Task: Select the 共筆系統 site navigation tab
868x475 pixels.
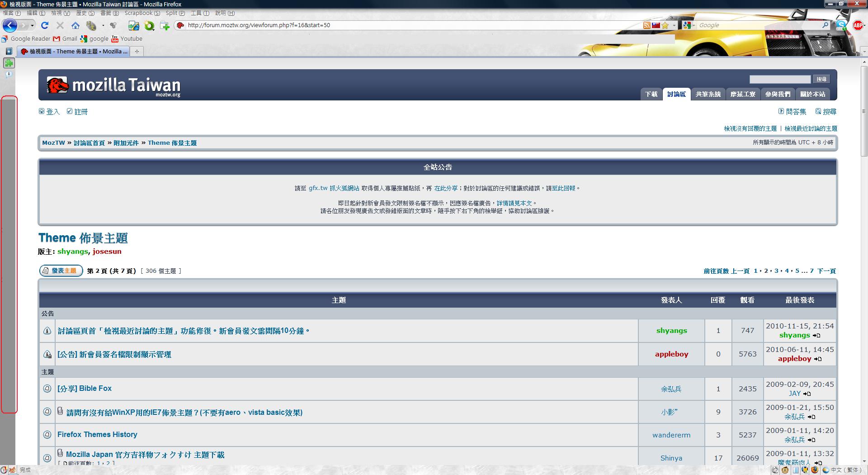Action: [x=708, y=94]
